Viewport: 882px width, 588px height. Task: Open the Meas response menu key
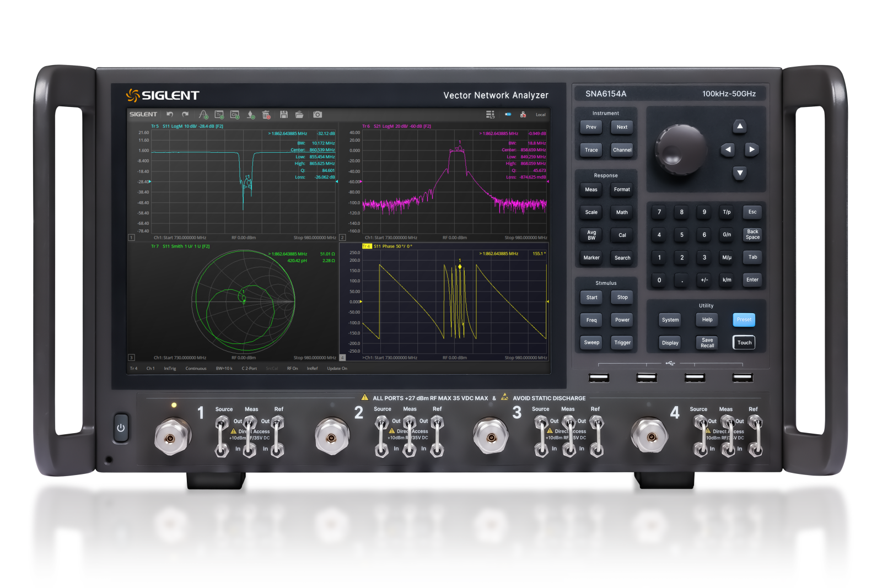coord(591,190)
